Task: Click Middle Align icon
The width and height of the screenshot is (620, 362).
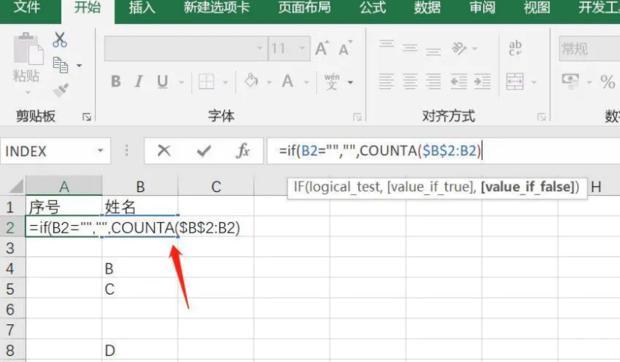Action: pyautogui.click(x=410, y=49)
